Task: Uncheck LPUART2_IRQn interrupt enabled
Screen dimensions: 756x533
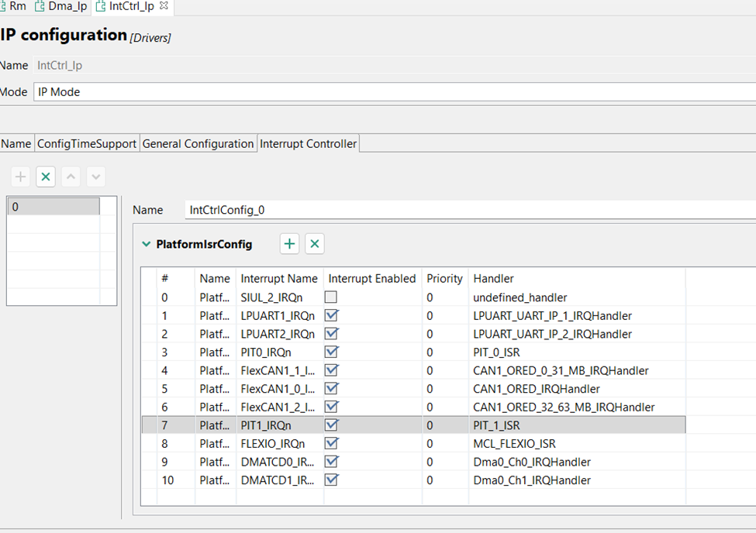Action: tap(331, 333)
